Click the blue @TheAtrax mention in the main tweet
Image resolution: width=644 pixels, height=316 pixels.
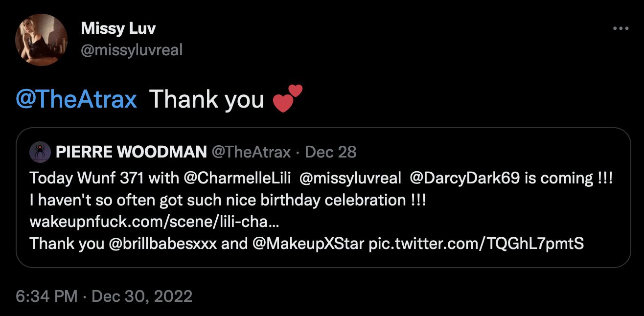[x=76, y=99]
